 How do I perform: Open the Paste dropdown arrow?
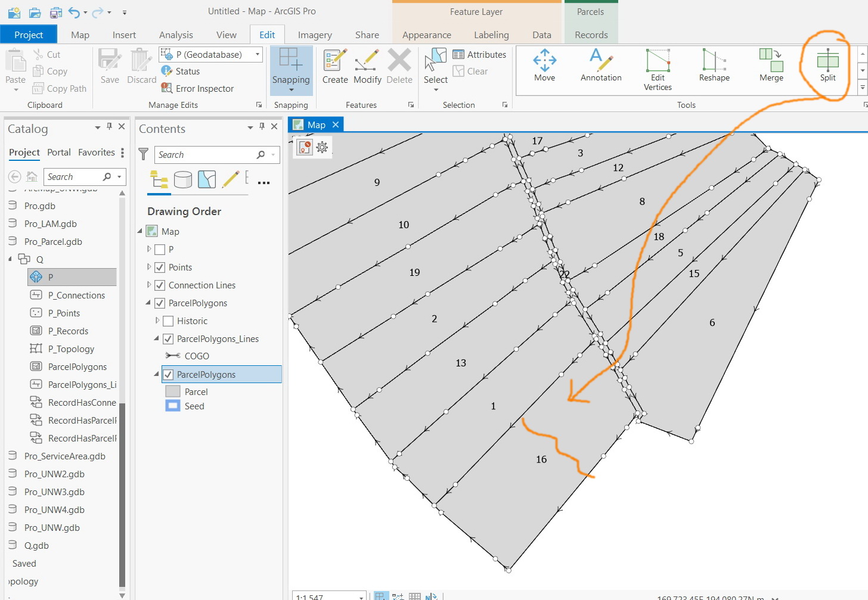[x=15, y=90]
